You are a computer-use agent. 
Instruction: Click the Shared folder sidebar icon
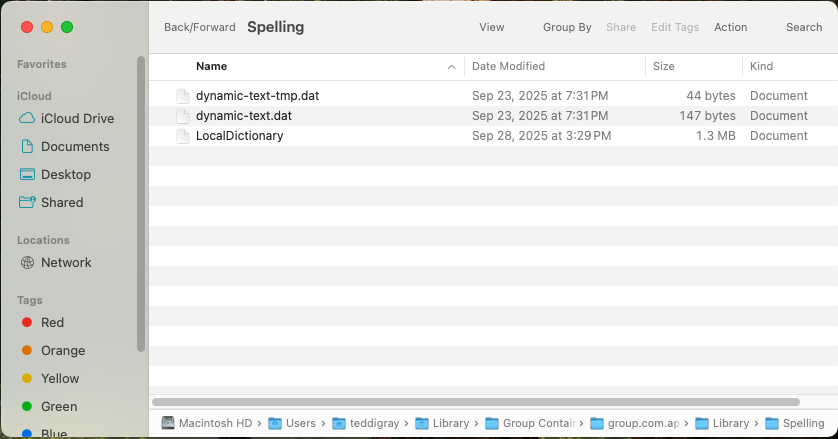27,202
